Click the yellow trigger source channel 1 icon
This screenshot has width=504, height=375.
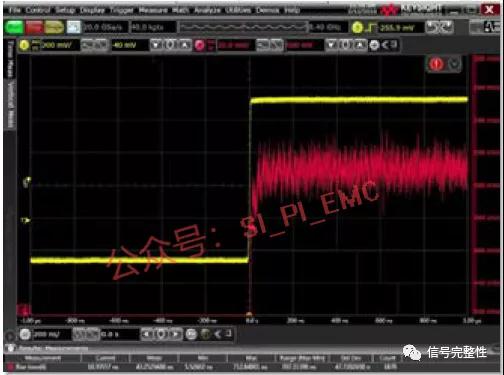coord(357,27)
